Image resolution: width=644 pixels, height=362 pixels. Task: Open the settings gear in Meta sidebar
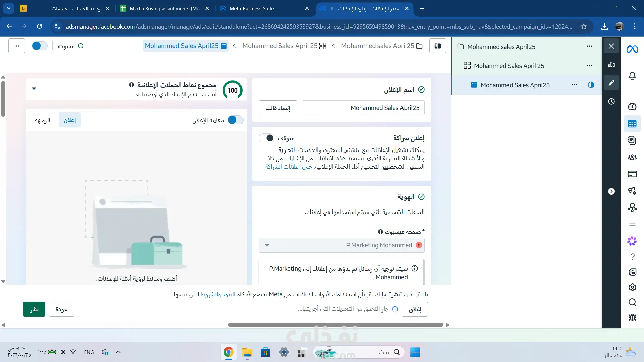[632, 287]
